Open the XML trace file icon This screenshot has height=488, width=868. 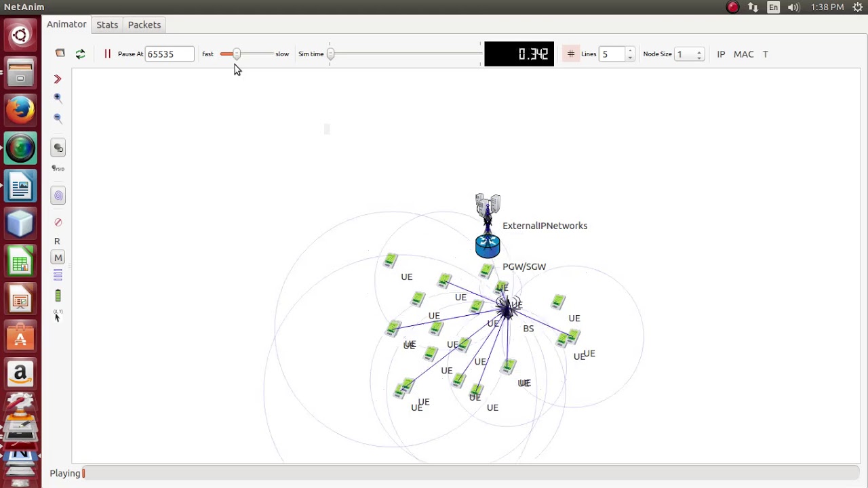[x=60, y=54]
